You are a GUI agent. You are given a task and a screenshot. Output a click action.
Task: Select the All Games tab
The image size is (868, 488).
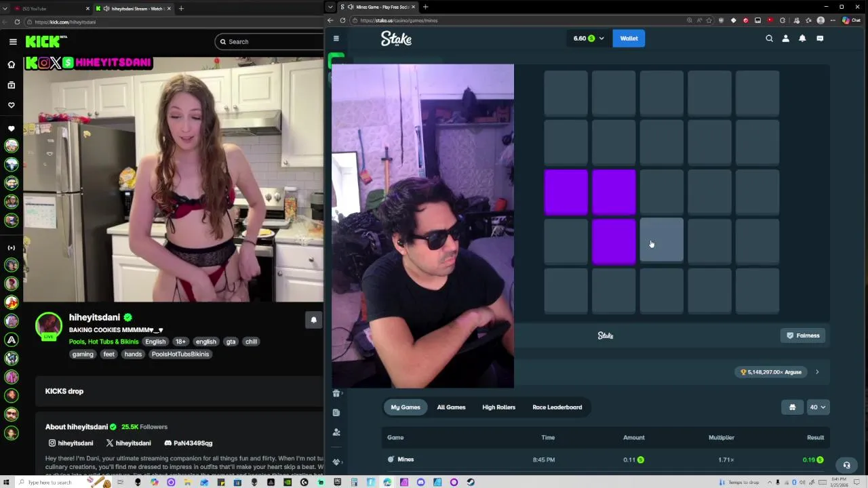tap(451, 407)
